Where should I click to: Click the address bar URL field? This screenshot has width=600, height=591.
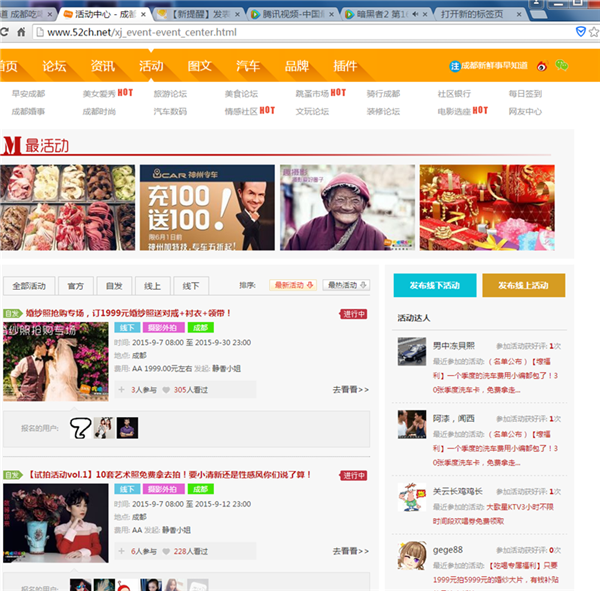[x=302, y=32]
